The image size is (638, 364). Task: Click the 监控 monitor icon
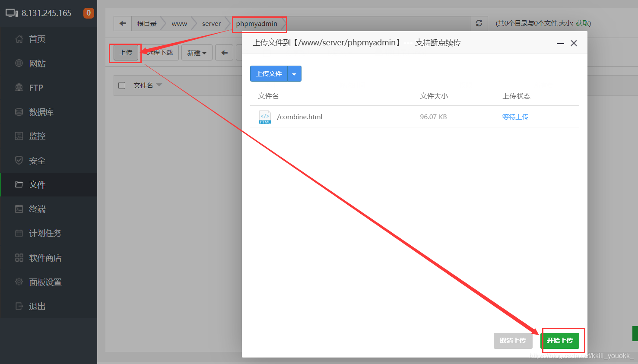tap(19, 136)
